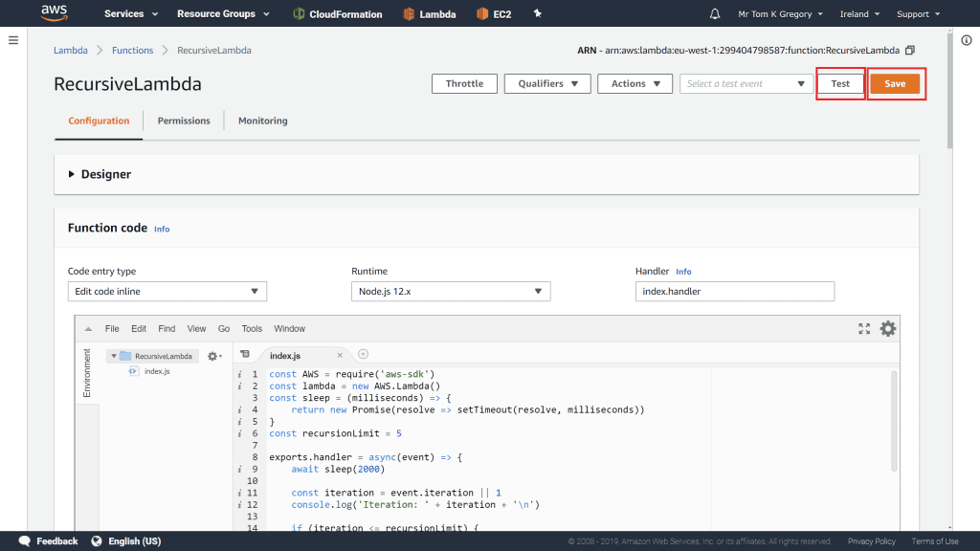Open the Runtime Node.js 12.x dropdown
The image size is (980, 551).
451,291
